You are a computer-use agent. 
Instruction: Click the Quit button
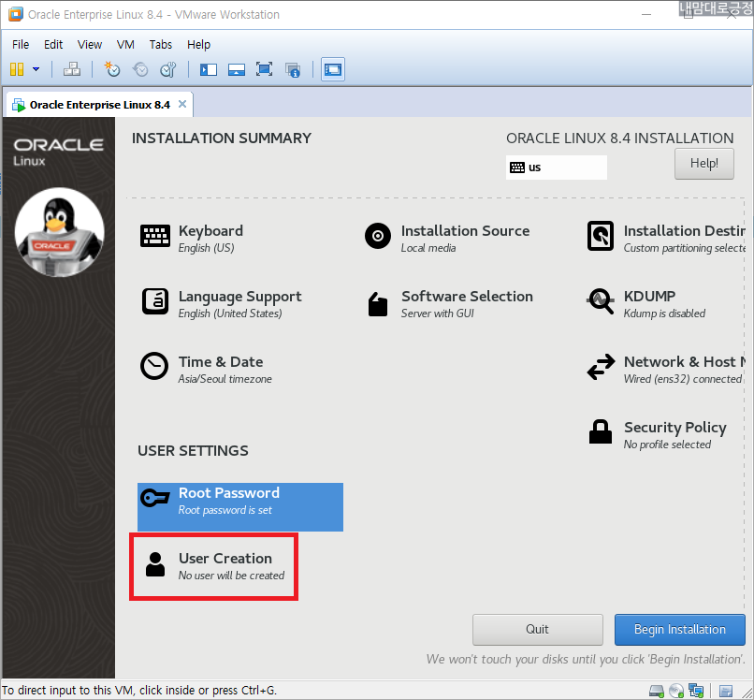[x=537, y=629]
